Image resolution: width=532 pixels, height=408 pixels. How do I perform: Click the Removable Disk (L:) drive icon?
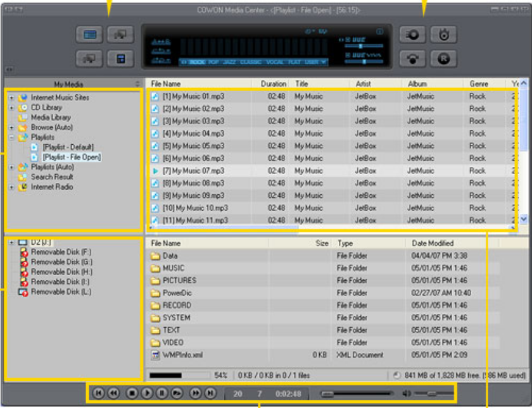pyautogui.click(x=23, y=290)
